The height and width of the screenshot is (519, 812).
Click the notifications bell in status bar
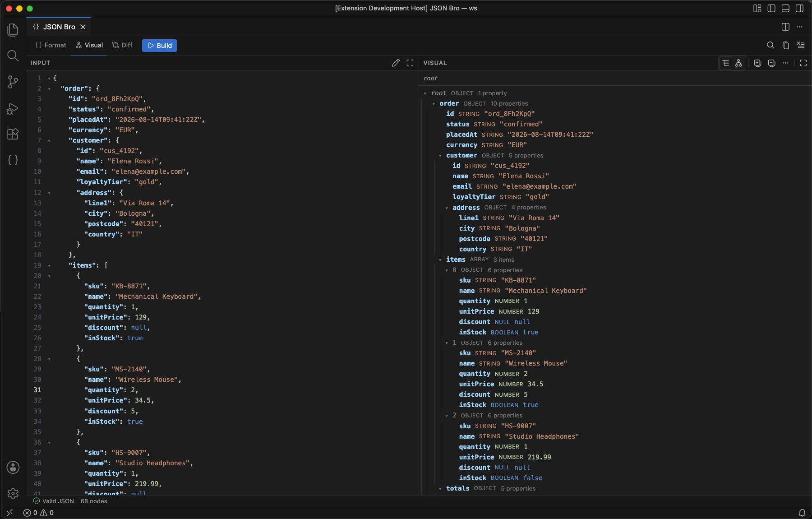tap(802, 513)
